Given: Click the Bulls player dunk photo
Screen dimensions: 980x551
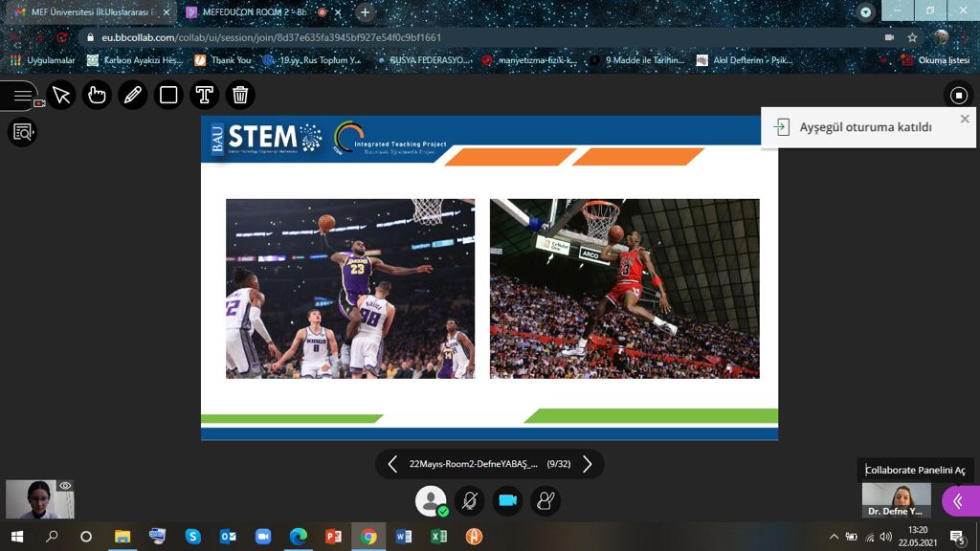Looking at the screenshot, I should [x=625, y=289].
